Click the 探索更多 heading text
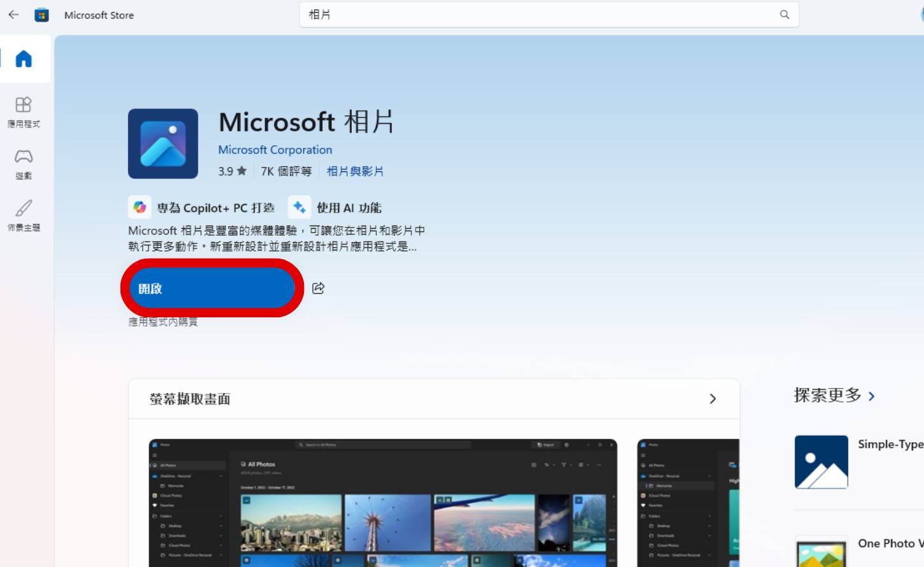 coord(827,396)
